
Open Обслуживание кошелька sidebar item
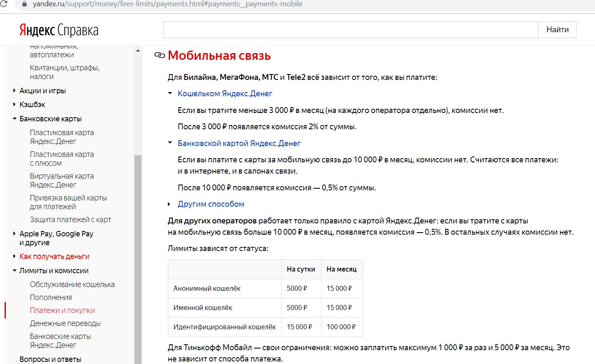pos(72,285)
